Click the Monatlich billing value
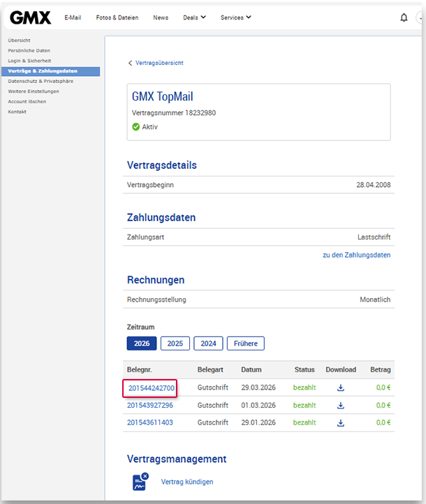Viewport: 426px width, 504px height. (375, 299)
